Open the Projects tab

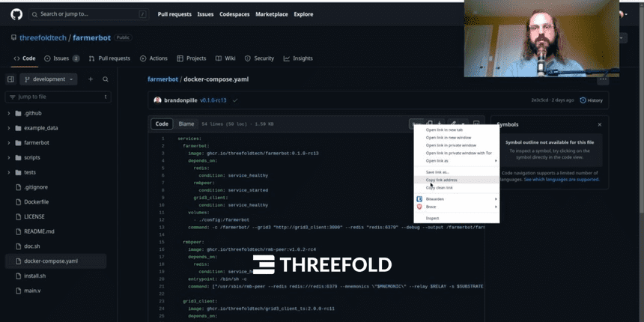pyautogui.click(x=192, y=58)
